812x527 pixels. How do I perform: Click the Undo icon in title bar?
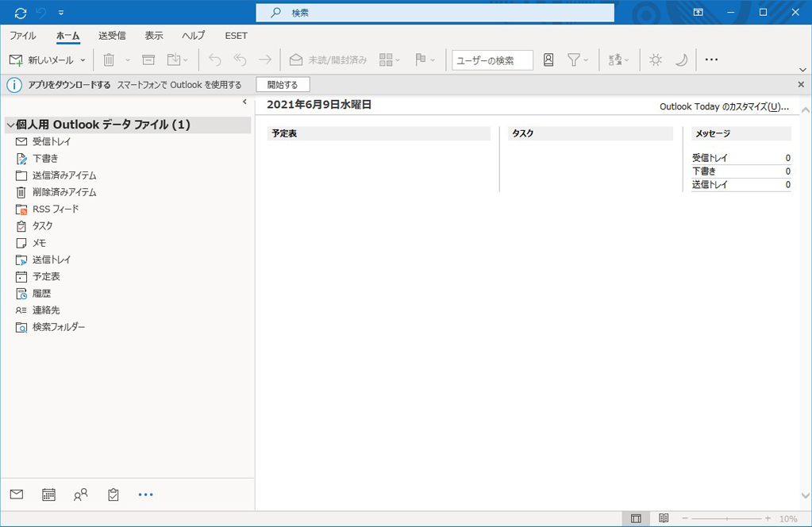pos(41,13)
